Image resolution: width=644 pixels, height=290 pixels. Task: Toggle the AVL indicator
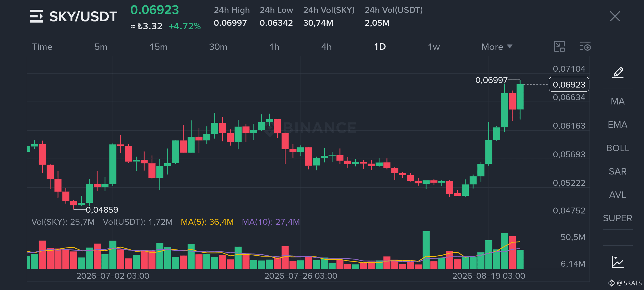pos(618,195)
